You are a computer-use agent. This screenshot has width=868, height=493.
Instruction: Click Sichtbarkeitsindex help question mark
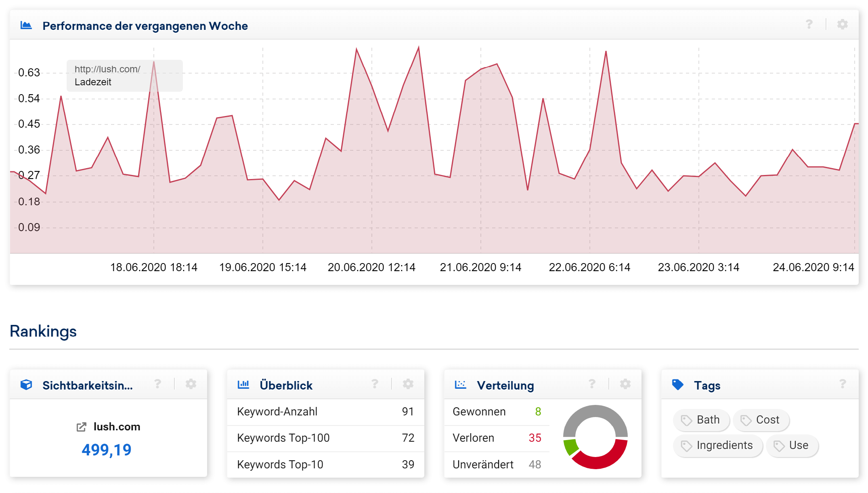(x=157, y=384)
